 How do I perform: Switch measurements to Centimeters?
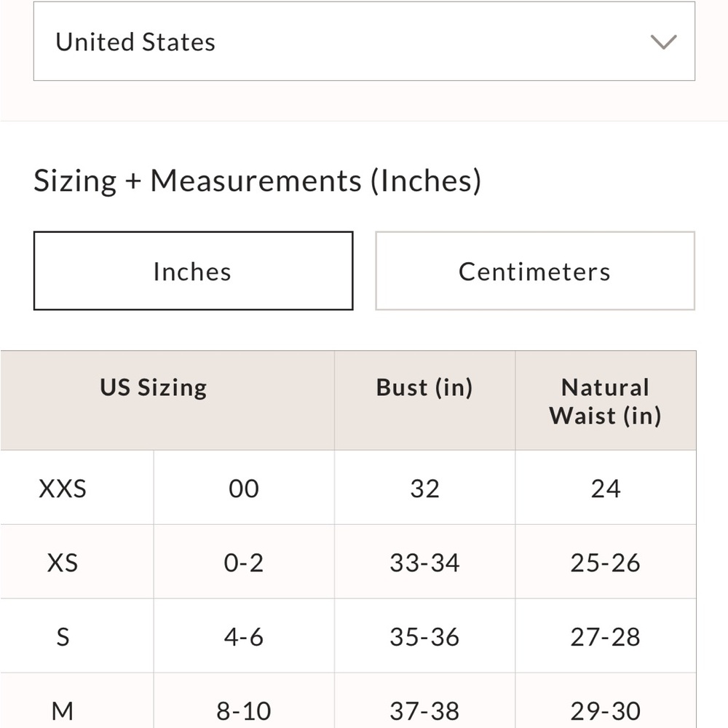point(535,271)
